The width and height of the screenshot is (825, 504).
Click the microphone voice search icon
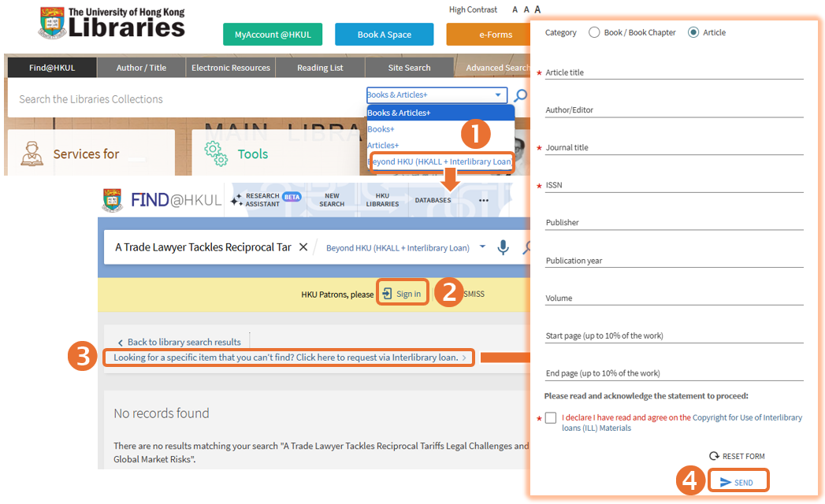[503, 247]
